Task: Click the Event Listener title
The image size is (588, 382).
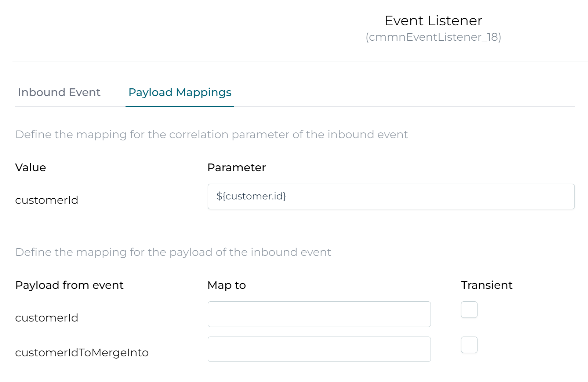Action: [433, 21]
